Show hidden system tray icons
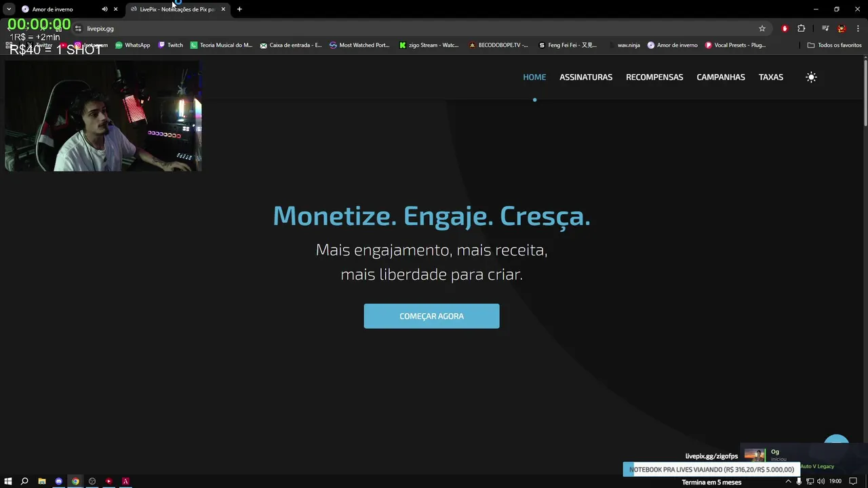 tap(788, 481)
